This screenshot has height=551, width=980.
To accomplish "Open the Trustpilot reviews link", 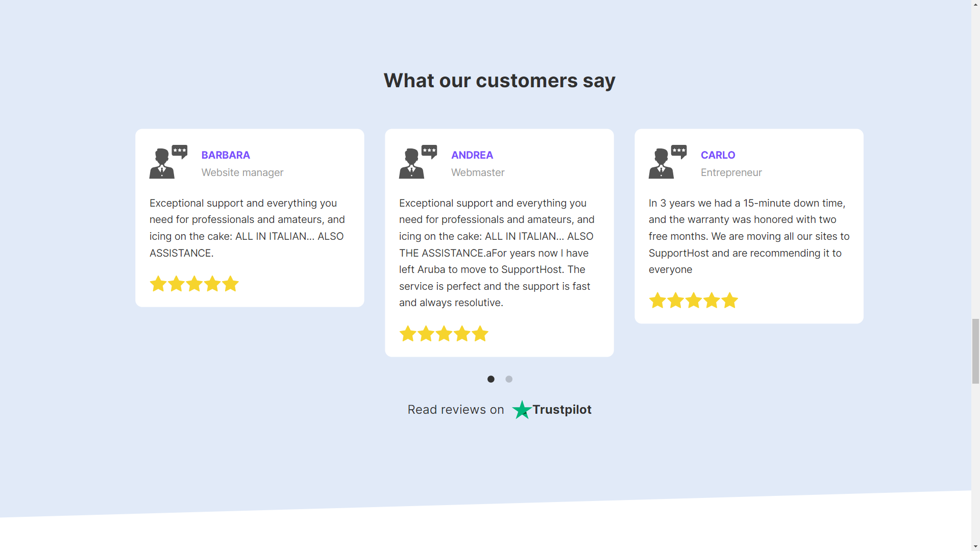I will [x=561, y=410].
